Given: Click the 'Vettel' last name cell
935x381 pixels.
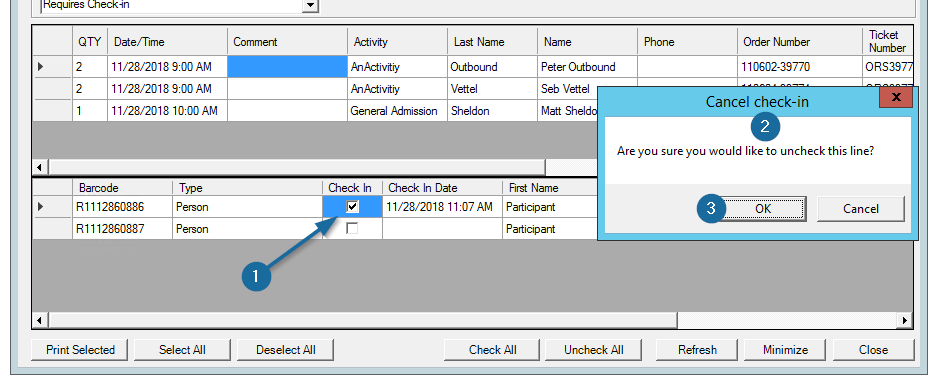Looking at the screenshot, I should [x=493, y=89].
